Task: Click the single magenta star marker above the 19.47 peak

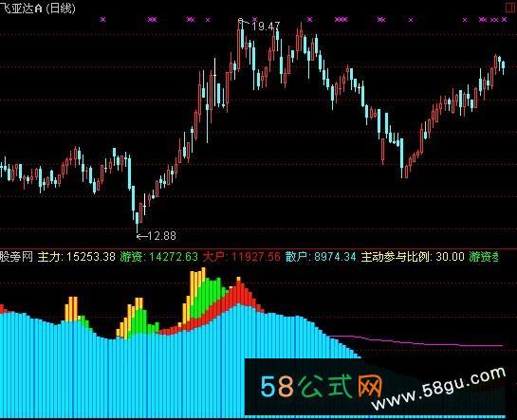Action: 254,19
